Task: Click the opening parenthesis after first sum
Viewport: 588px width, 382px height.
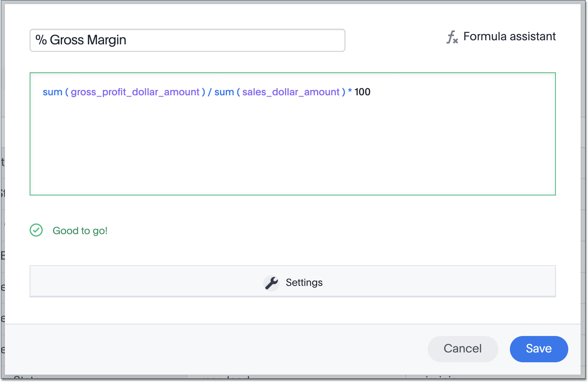Action: pyautogui.click(x=67, y=92)
